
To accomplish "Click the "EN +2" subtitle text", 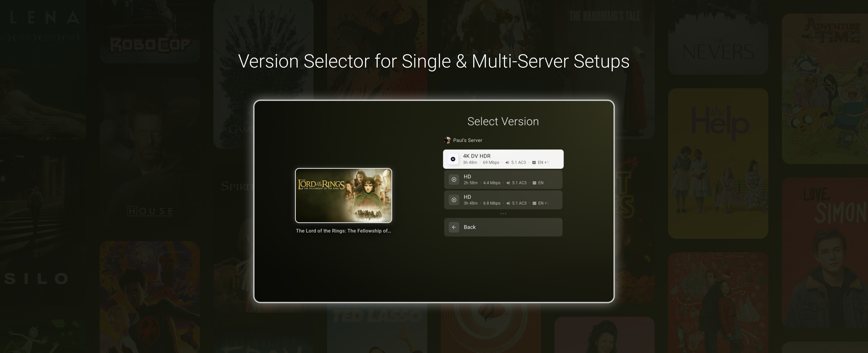I will click(543, 203).
